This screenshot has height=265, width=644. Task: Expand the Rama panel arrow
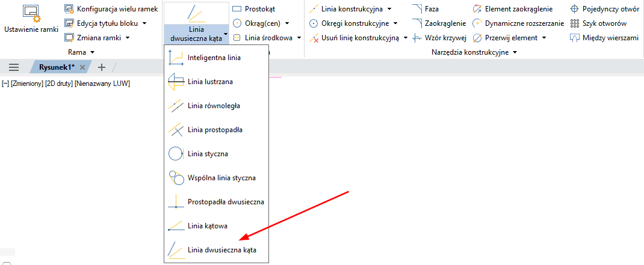(92, 52)
